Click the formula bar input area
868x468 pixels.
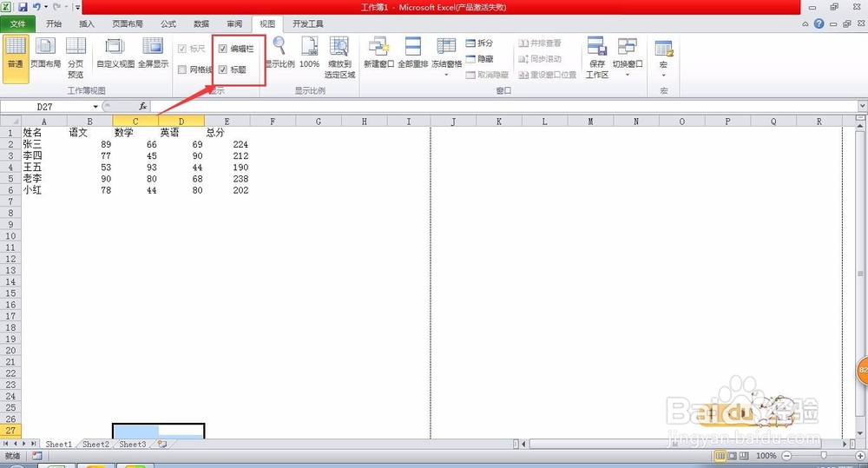[x=503, y=106]
